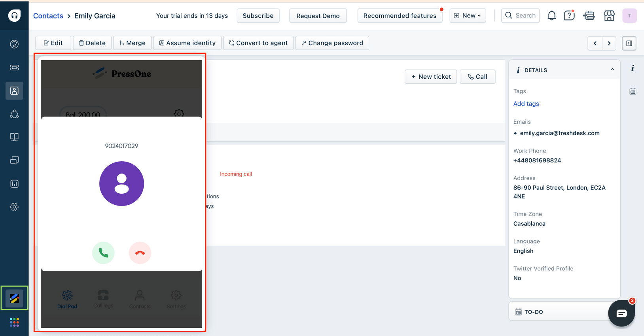
Task: Open the chat widget bubble
Action: tap(621, 313)
